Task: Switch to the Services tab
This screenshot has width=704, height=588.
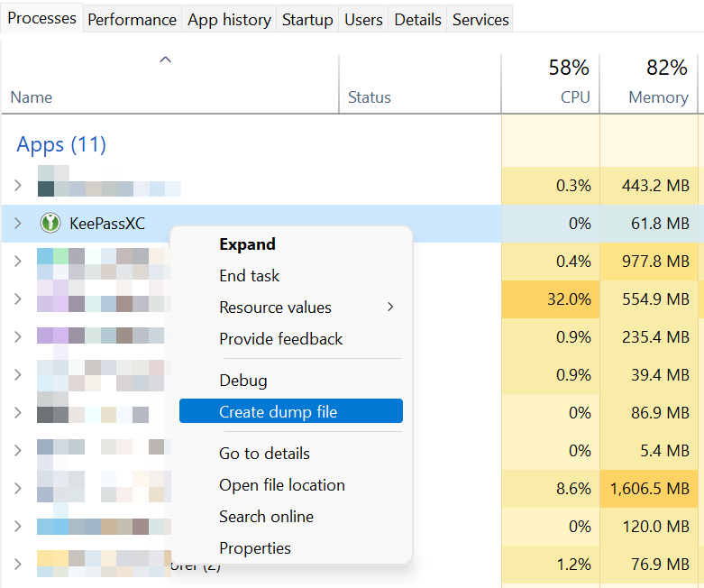Action: (480, 20)
